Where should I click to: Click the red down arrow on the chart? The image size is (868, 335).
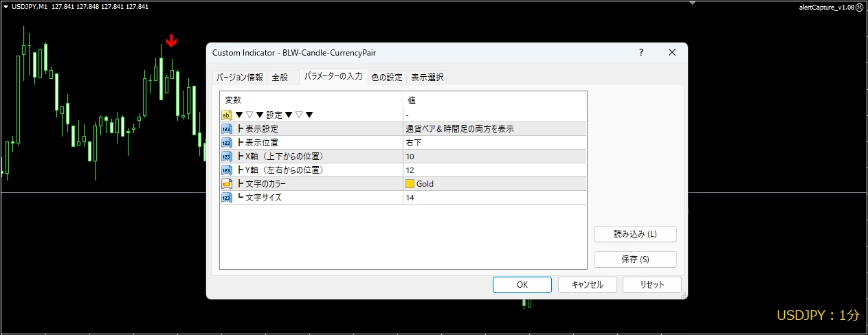click(x=171, y=42)
